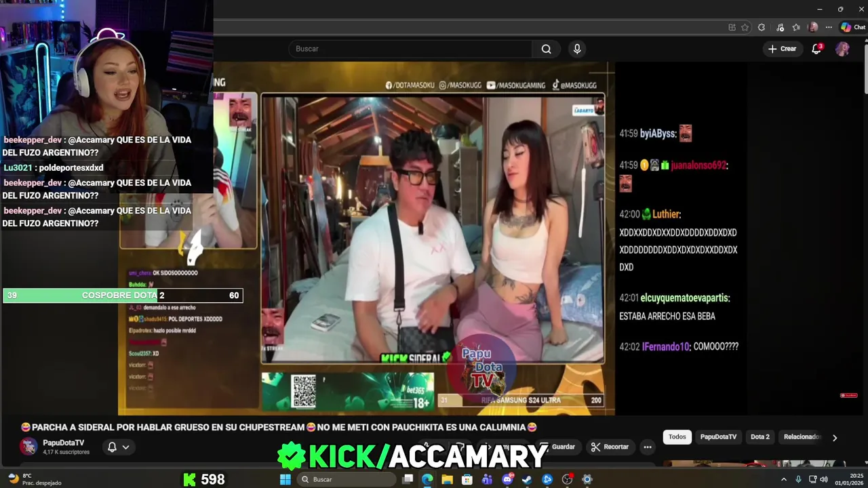This screenshot has height=488, width=868.
Task: Select the Todos filter chip
Action: tap(677, 436)
